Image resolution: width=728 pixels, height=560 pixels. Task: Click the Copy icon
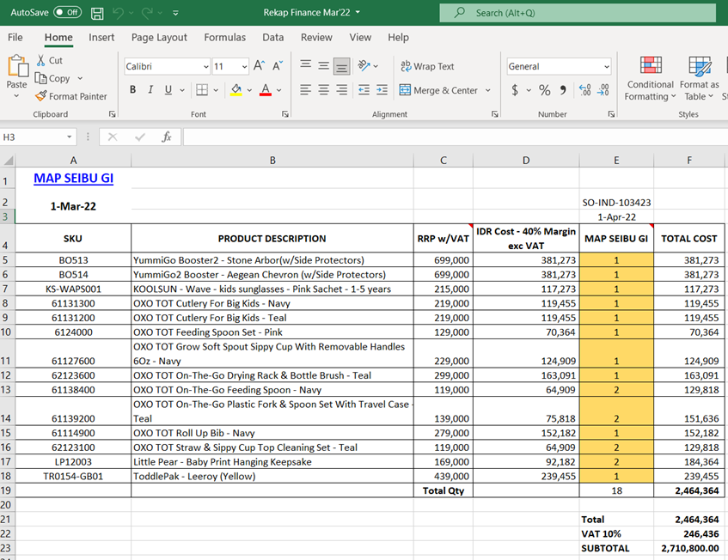click(41, 78)
